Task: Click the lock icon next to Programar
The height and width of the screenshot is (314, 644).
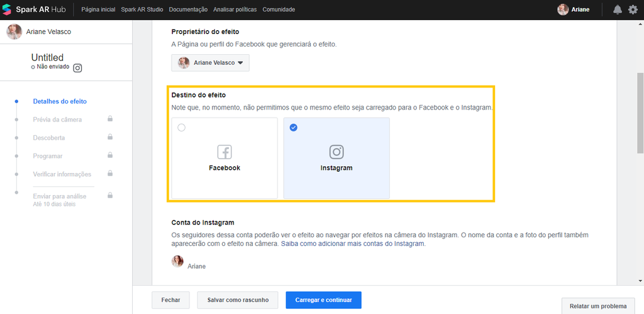Action: (110, 155)
